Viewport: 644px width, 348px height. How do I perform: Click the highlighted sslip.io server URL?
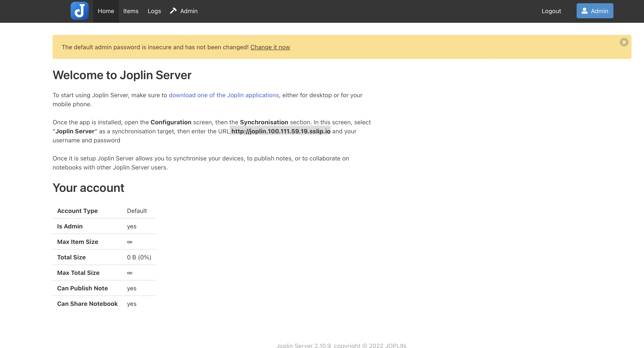coord(280,131)
